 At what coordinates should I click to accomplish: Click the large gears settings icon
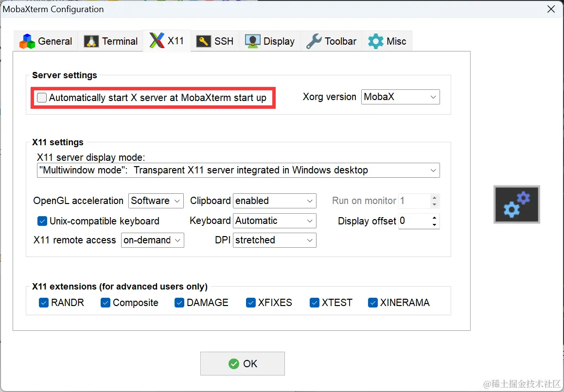517,205
